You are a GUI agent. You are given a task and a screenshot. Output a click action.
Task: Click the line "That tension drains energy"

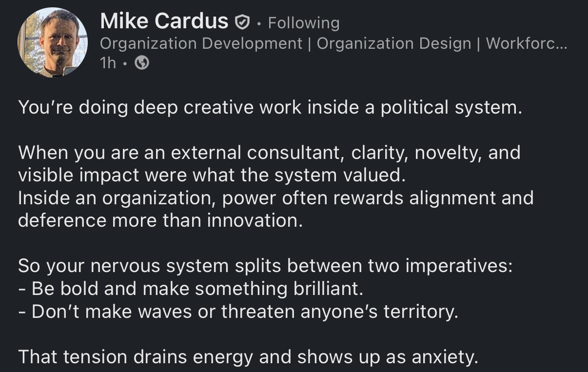pos(248,357)
